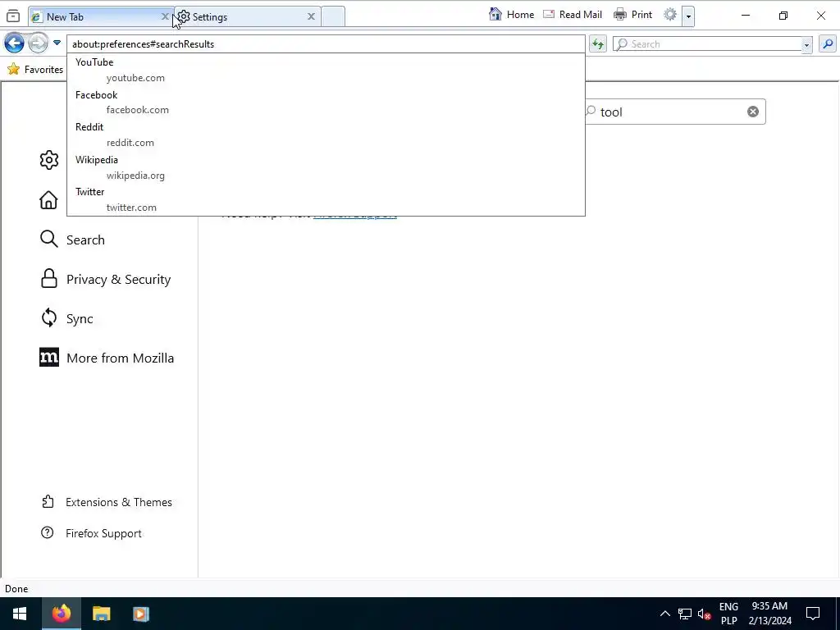Show hidden system tray icons chevron
Viewport: 840px width, 630px height.
(x=664, y=614)
